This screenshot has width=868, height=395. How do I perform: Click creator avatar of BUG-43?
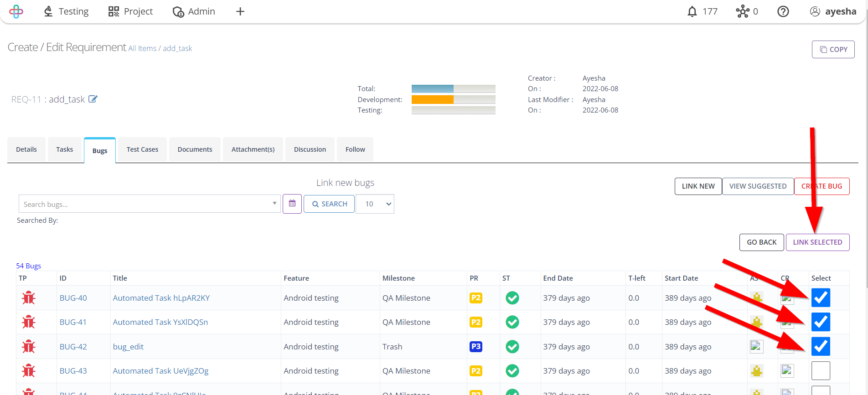click(787, 370)
